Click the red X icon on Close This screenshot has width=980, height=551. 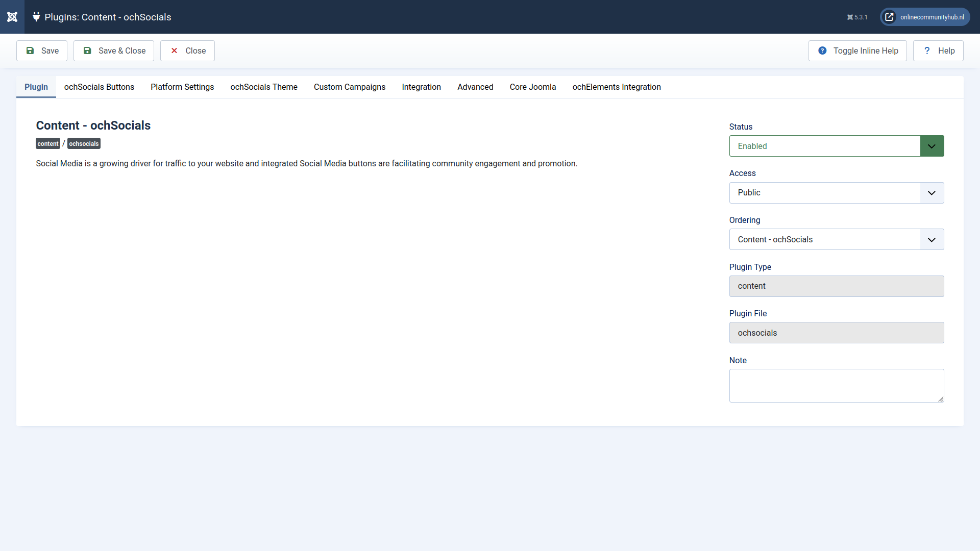click(174, 51)
